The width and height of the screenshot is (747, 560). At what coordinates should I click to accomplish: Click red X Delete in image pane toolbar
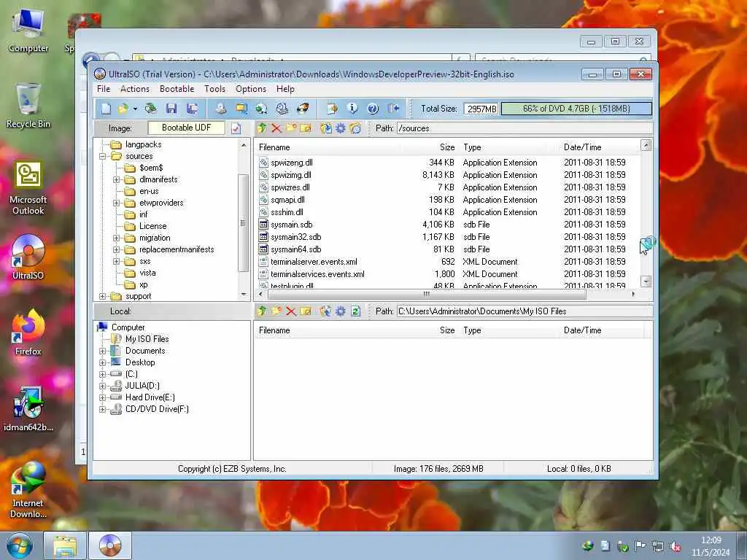[x=276, y=128]
